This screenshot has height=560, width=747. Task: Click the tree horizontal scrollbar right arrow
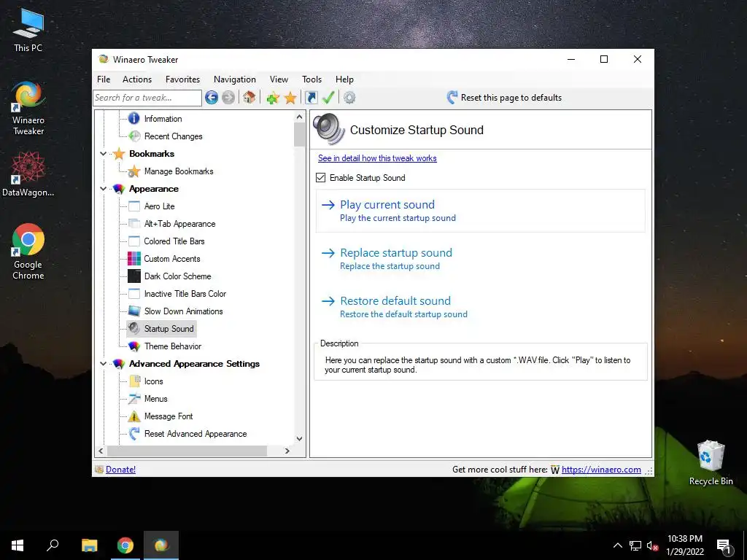click(x=287, y=451)
